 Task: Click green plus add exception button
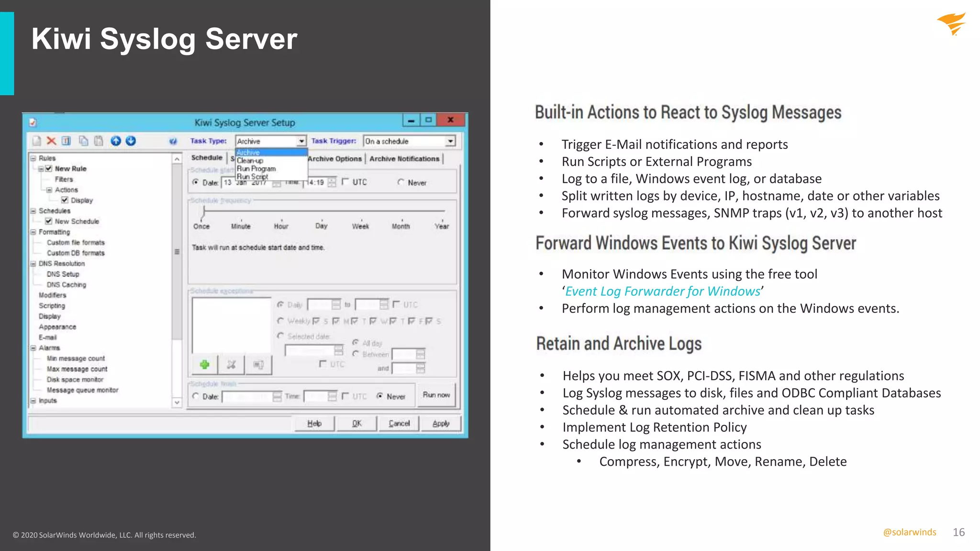tap(205, 365)
